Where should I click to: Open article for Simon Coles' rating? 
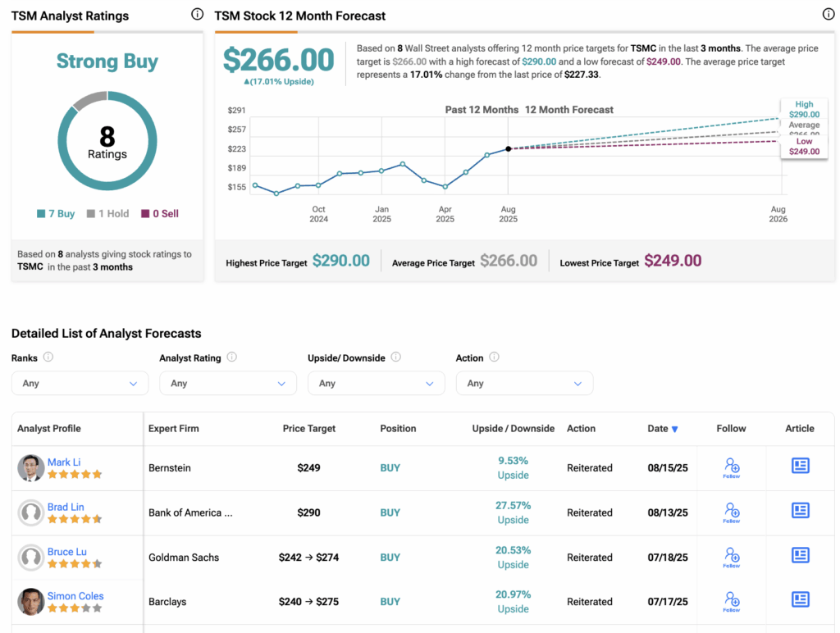(x=800, y=599)
